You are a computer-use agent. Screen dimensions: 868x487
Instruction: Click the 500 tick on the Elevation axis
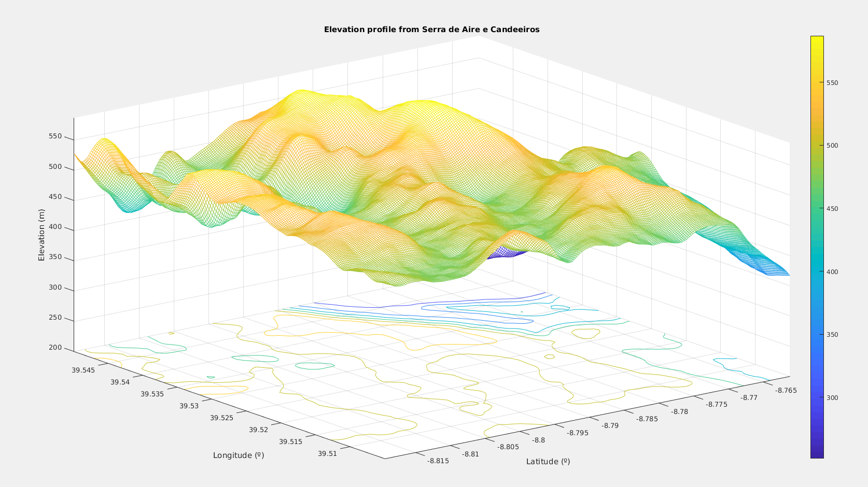55,167
